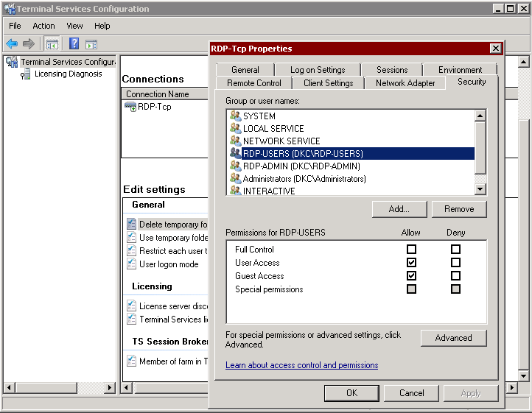
Task: Click group list scroll down arrow
Action: pyautogui.click(x=480, y=189)
